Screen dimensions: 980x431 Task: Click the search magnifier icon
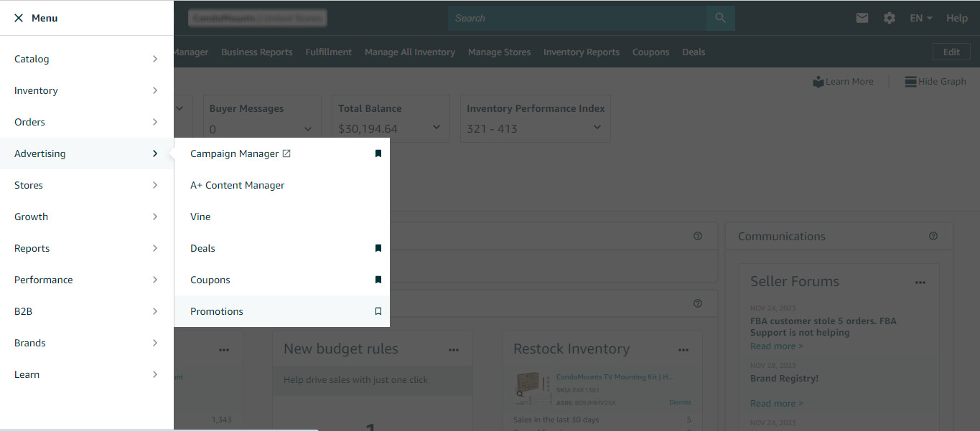(x=719, y=17)
